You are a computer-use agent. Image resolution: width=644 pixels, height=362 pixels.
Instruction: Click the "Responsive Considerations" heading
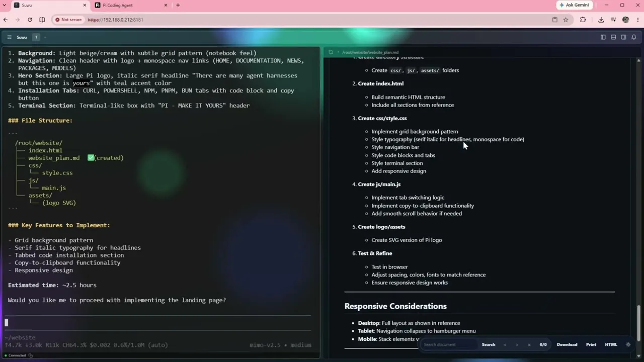pyautogui.click(x=395, y=306)
